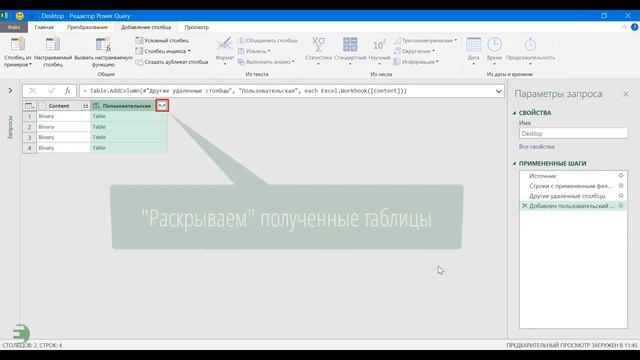Collapse the ПРИМЕНЕННЫЕ ШАГИ section

coord(514,163)
